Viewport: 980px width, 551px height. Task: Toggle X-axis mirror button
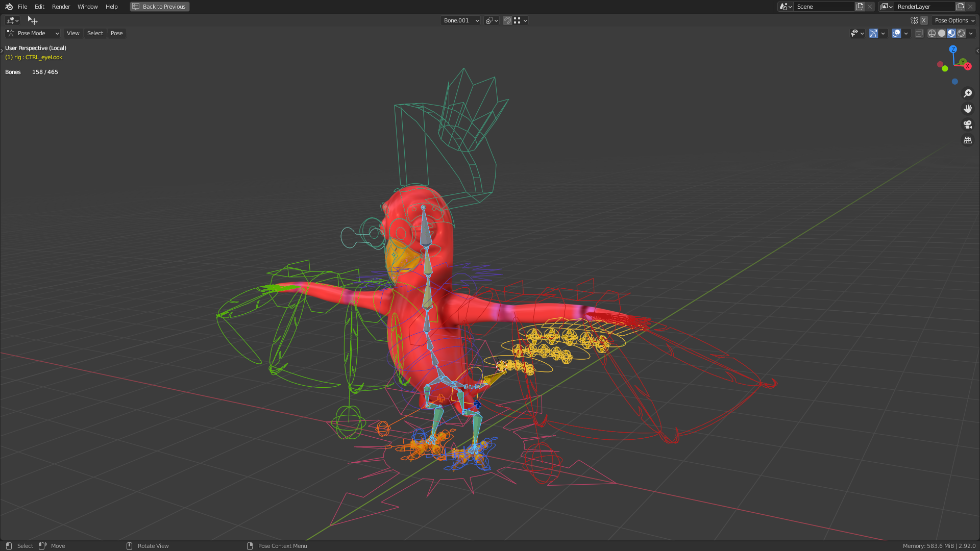tap(924, 20)
